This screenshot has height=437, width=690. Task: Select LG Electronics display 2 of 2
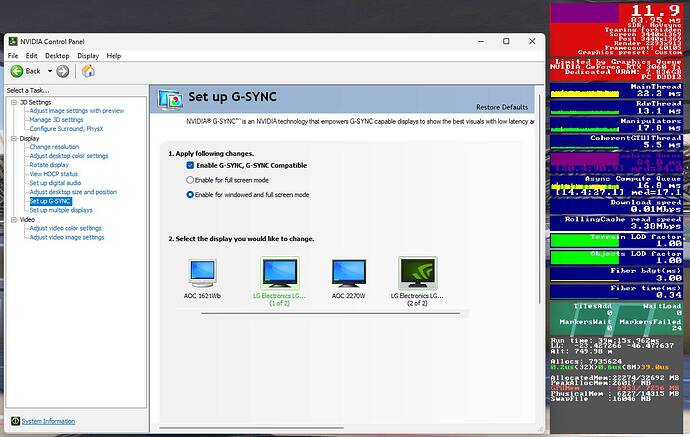[418, 274]
